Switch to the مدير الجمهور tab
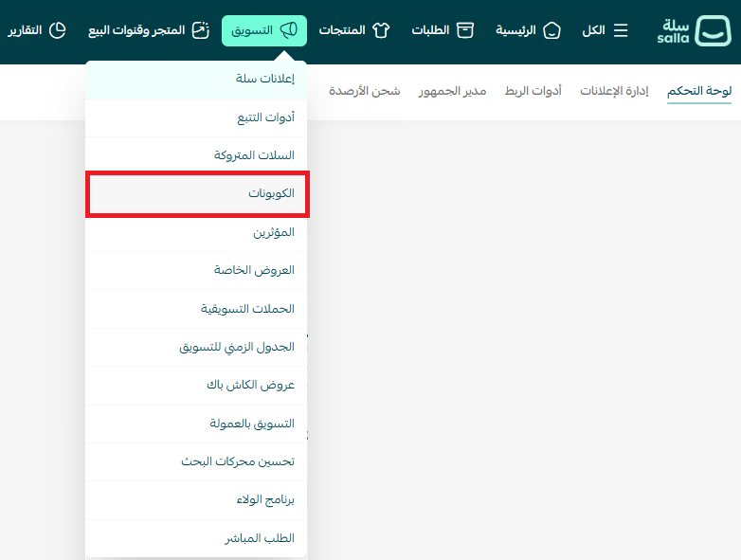This screenshot has width=741, height=560. [452, 91]
